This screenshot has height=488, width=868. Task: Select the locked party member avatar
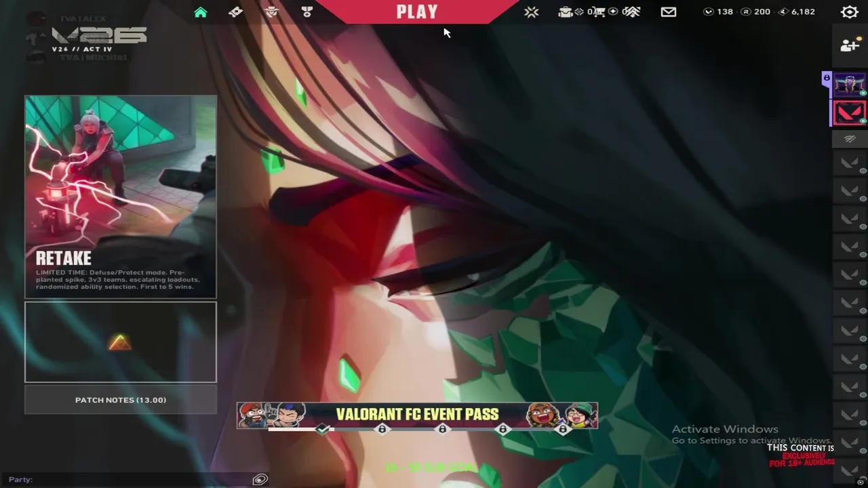coord(849,85)
